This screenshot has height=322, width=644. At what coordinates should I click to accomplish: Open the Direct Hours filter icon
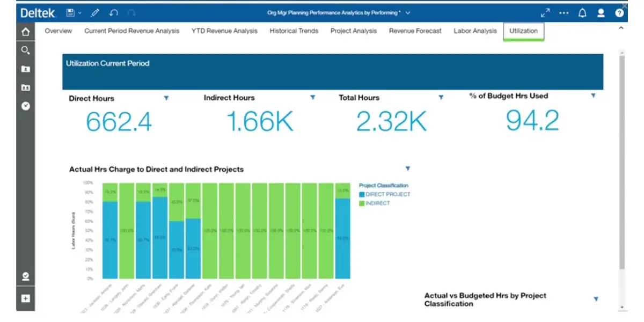tap(166, 98)
